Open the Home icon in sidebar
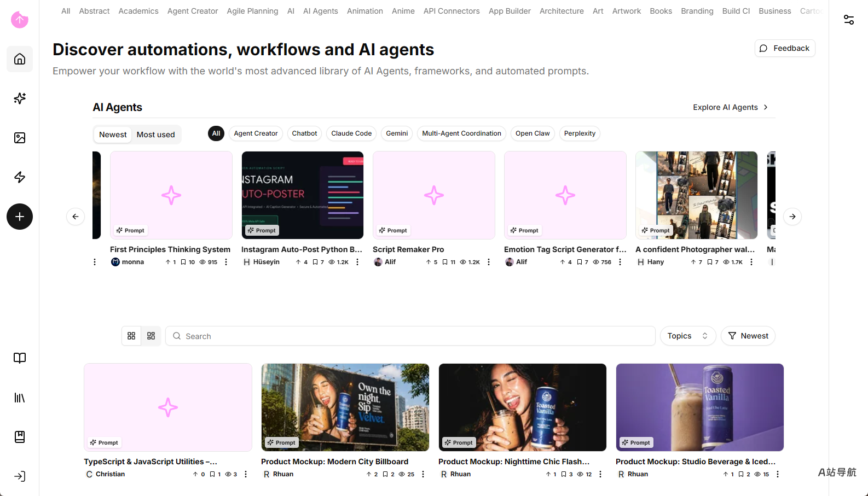 point(20,59)
